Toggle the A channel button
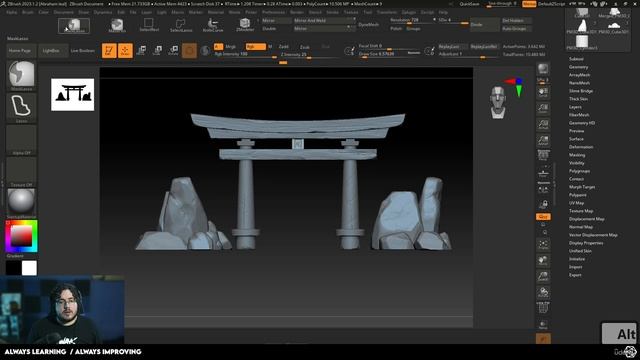The image size is (640, 360). pyautogui.click(x=218, y=47)
